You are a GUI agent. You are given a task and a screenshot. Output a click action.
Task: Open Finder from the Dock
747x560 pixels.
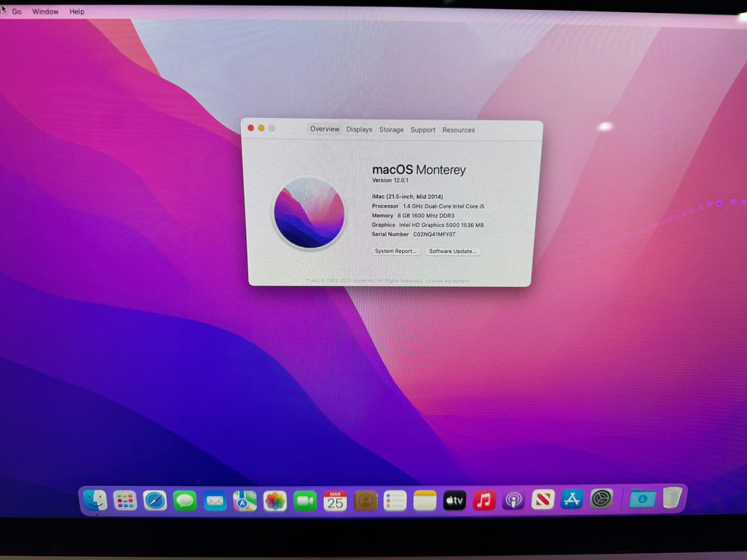(x=95, y=500)
